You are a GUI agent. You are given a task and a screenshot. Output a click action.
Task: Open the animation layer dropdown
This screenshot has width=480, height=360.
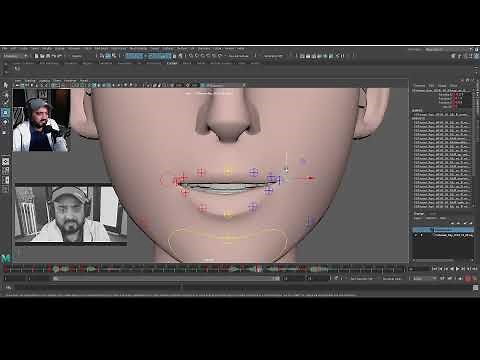tap(394, 278)
